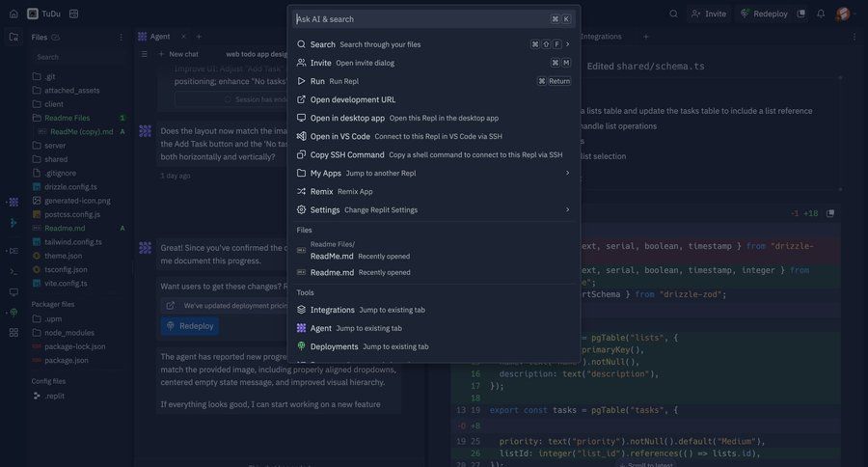Focus the Ask AI & search field
Image resolution: width=868 pixels, height=467 pixels.
click(x=434, y=19)
